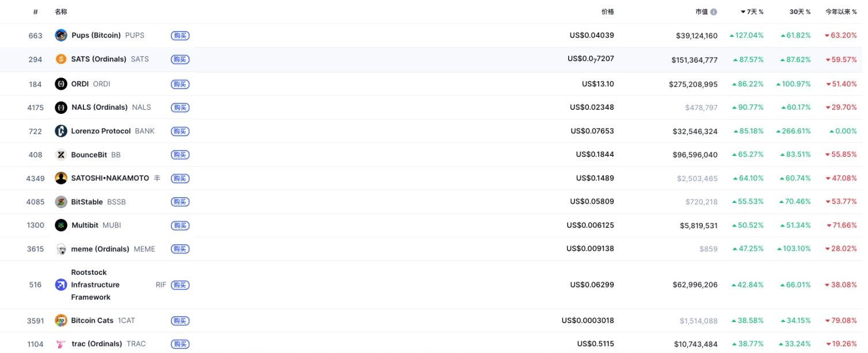Click the orange SATS (Ordinals) logo
Screen dimensions: 868x353
(61, 59)
